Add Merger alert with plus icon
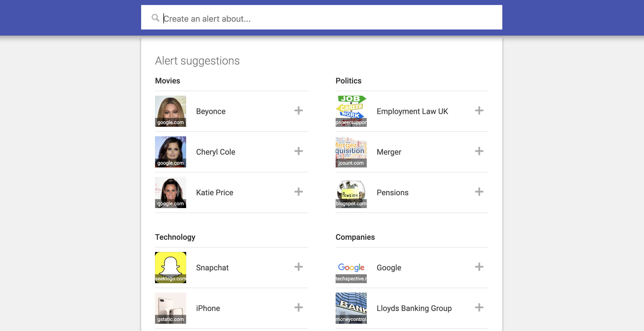 click(x=479, y=151)
